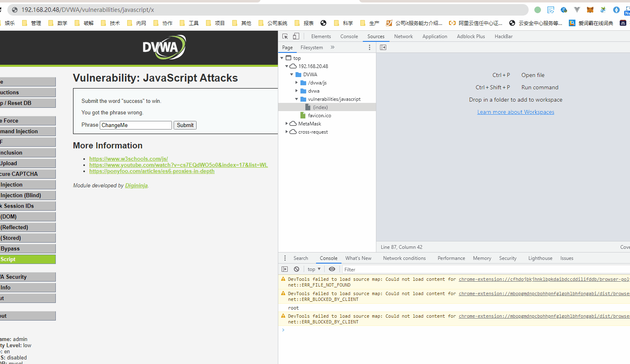Open the 公司系统 bookmark folder
The image size is (630, 364).
point(273,23)
